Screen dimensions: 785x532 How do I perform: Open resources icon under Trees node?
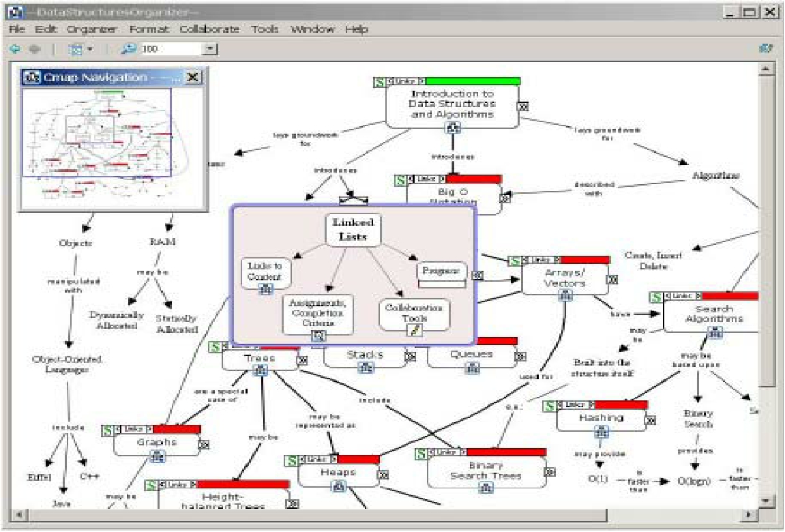pyautogui.click(x=260, y=370)
